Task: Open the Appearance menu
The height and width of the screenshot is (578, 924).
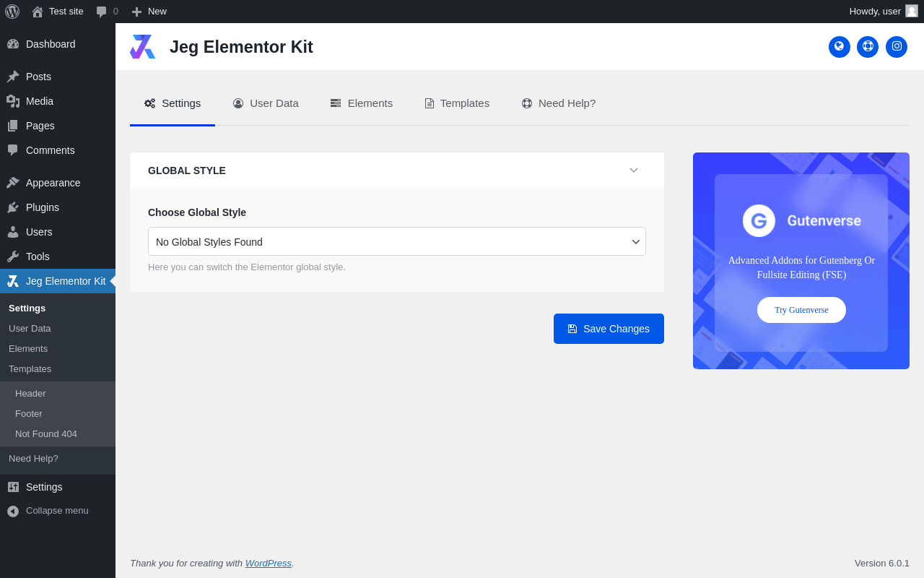Action: point(58,183)
